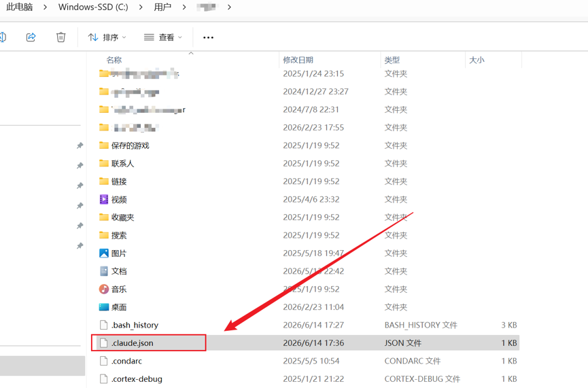
Task: Select the 图片 folder icon
Action: (x=104, y=253)
